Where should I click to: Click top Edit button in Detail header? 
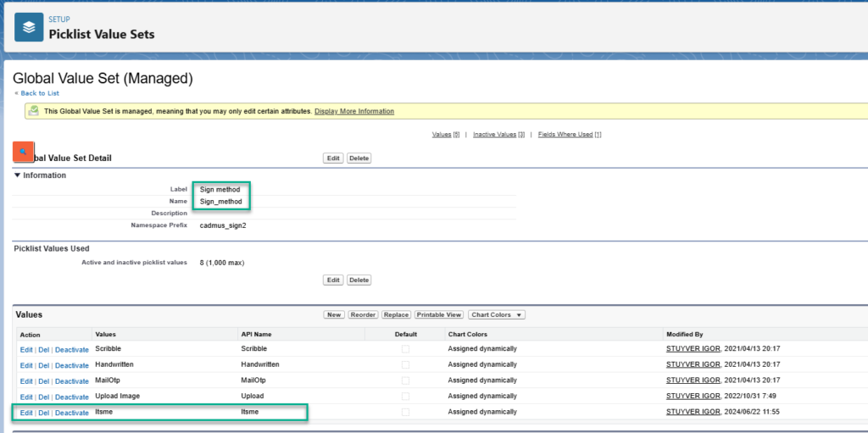tap(333, 158)
